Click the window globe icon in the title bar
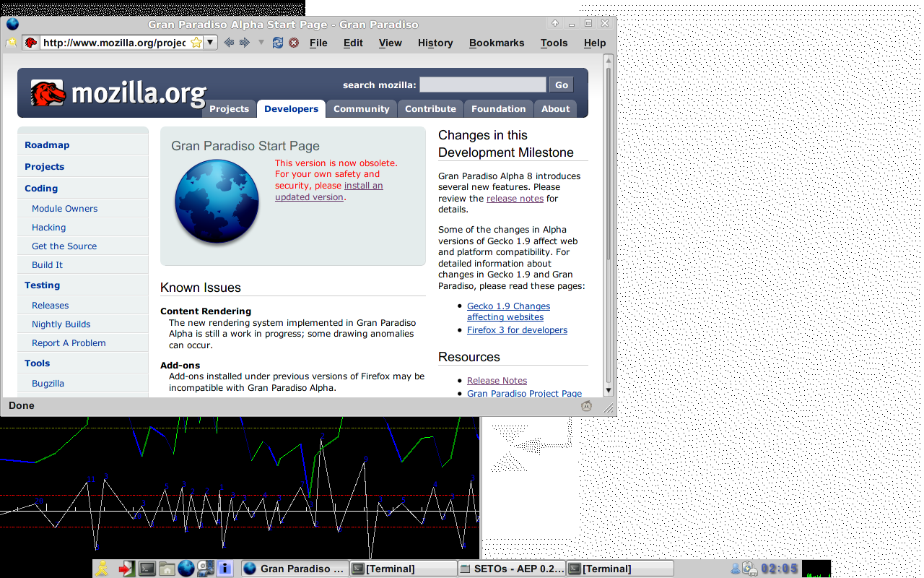This screenshot has height=578, width=924. click(x=12, y=24)
